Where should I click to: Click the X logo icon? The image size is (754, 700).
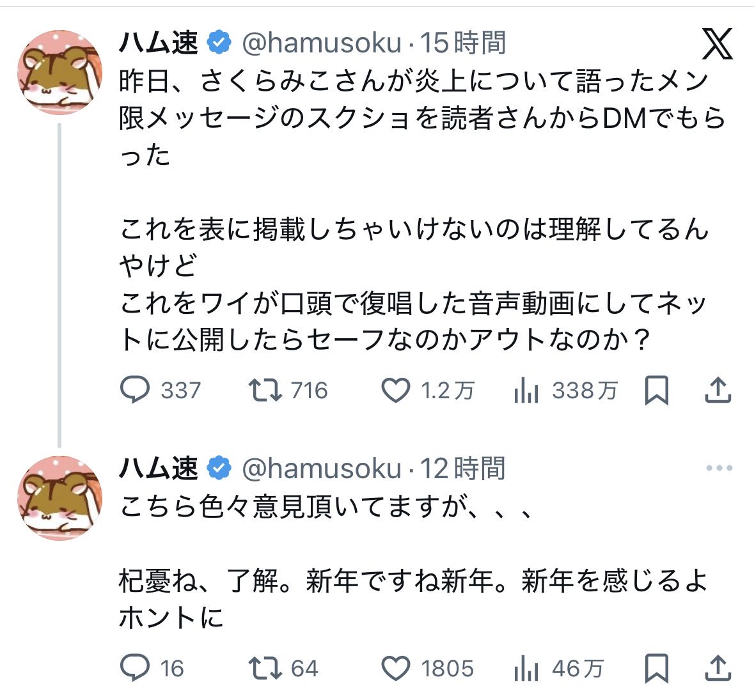718,44
